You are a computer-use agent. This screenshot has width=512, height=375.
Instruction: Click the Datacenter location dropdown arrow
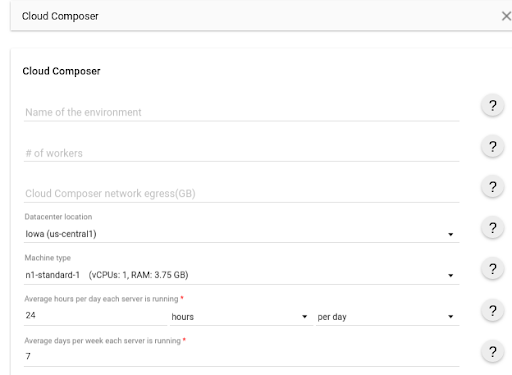point(450,234)
